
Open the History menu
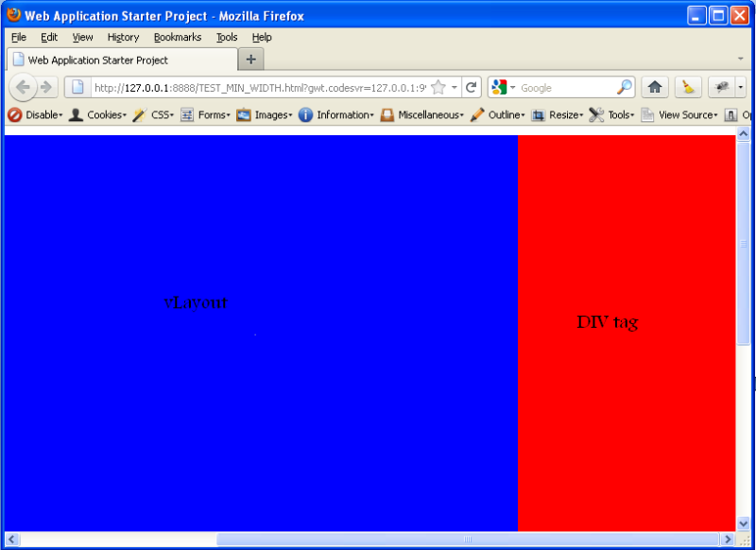coord(123,37)
